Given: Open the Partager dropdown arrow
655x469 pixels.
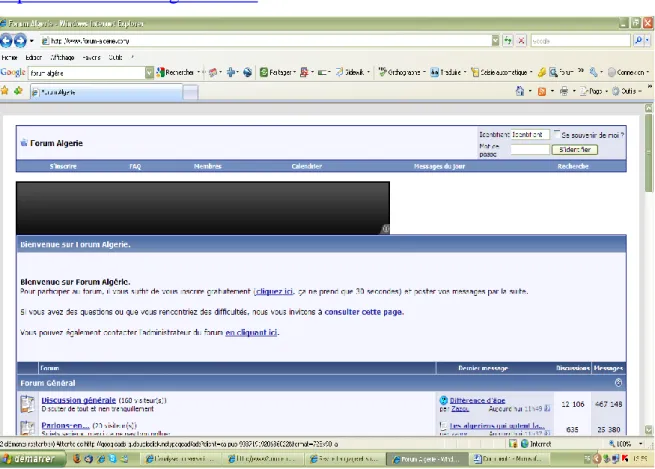Looking at the screenshot, I should (294, 72).
